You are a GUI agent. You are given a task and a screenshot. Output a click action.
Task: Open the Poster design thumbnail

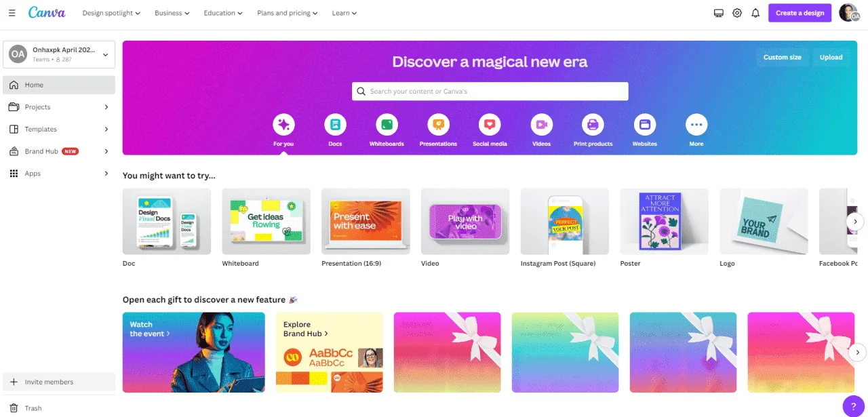(x=664, y=222)
